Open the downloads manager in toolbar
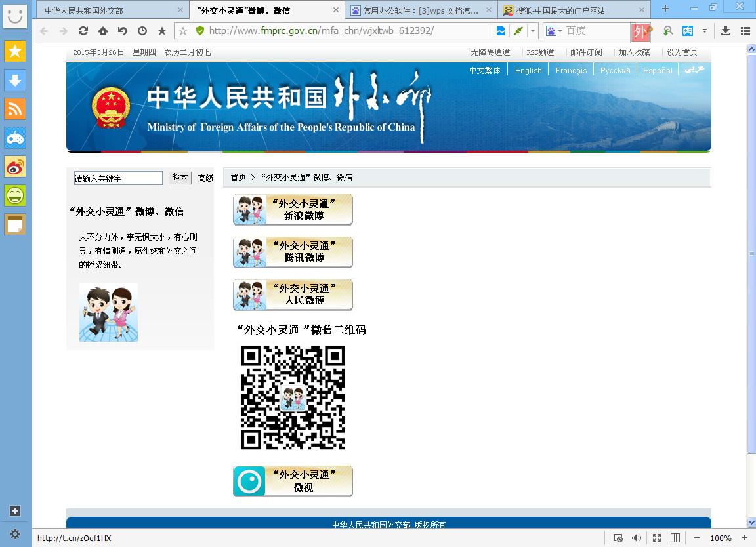756x547 pixels. 726,31
